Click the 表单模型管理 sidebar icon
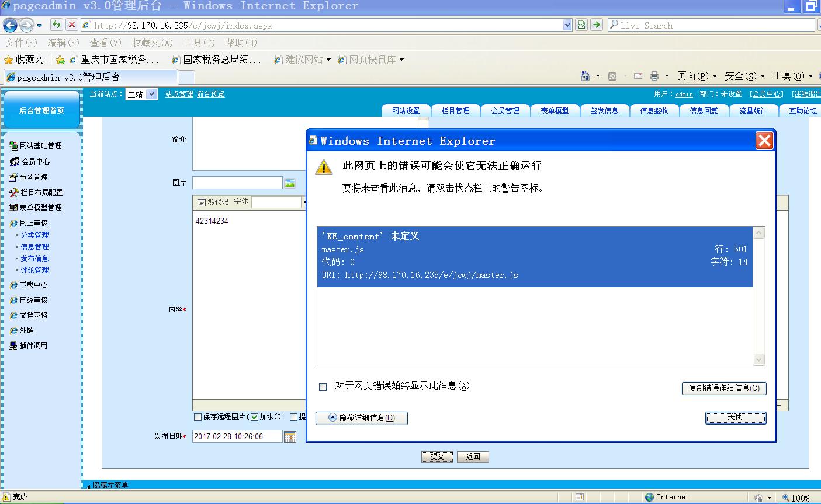Image resolution: width=821 pixels, height=504 pixels. (x=13, y=208)
